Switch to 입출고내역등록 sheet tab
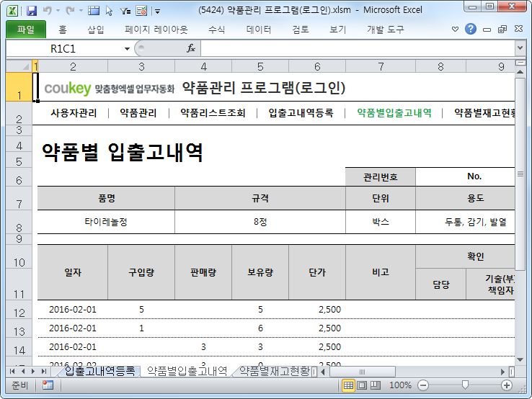The width and height of the screenshot is (532, 399). point(99,371)
